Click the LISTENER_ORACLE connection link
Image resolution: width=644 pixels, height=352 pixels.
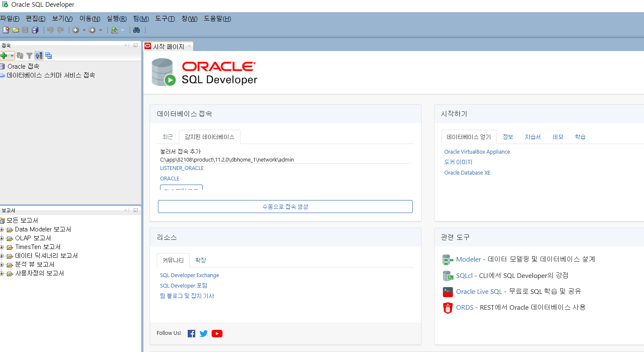pyautogui.click(x=182, y=168)
